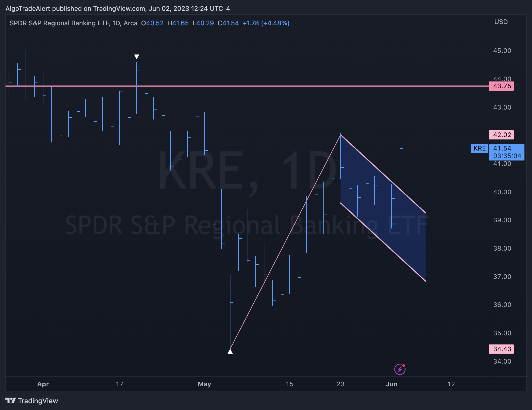This screenshot has width=532, height=410.
Task: Click the 23 date label on time axis
Action: 341,384
